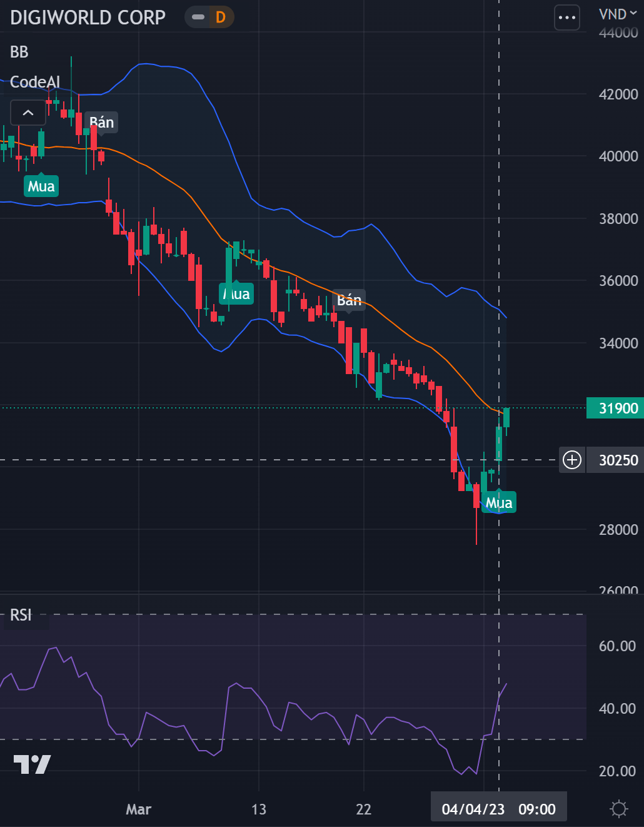
Task: Click the Mua signal near 36000
Action: coord(236,293)
